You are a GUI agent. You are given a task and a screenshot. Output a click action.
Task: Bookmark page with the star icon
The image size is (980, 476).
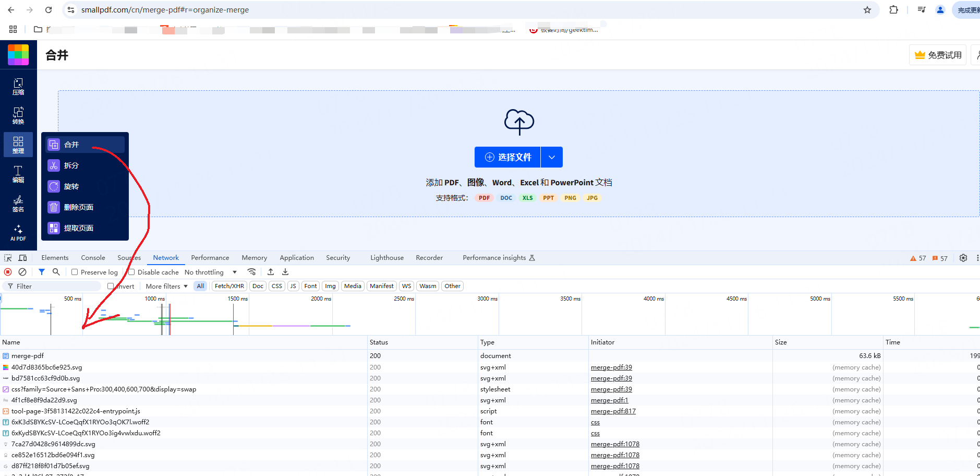[x=867, y=10]
